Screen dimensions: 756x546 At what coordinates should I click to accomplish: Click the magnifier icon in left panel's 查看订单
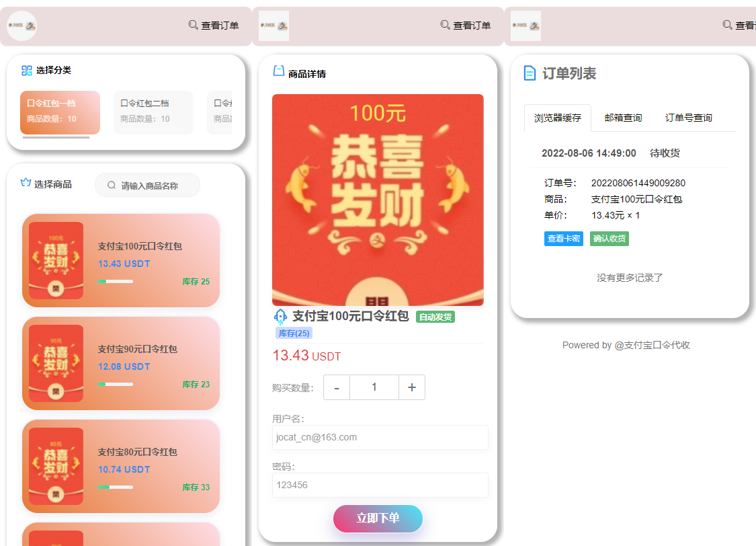coord(193,25)
